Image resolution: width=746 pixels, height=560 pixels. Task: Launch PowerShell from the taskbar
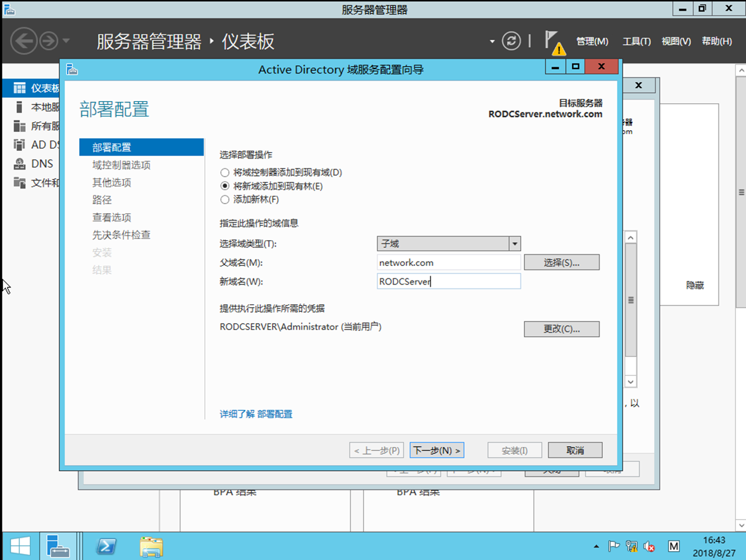106,546
